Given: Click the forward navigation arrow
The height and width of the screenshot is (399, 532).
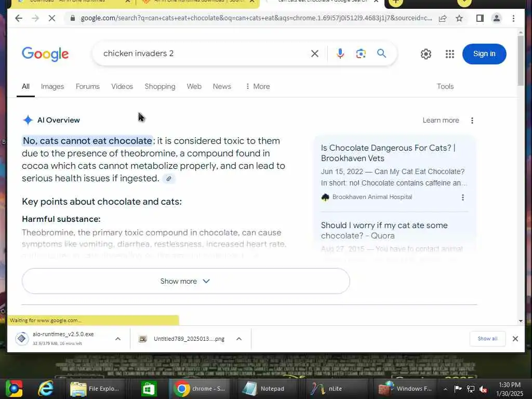Looking at the screenshot, I should [x=35, y=18].
